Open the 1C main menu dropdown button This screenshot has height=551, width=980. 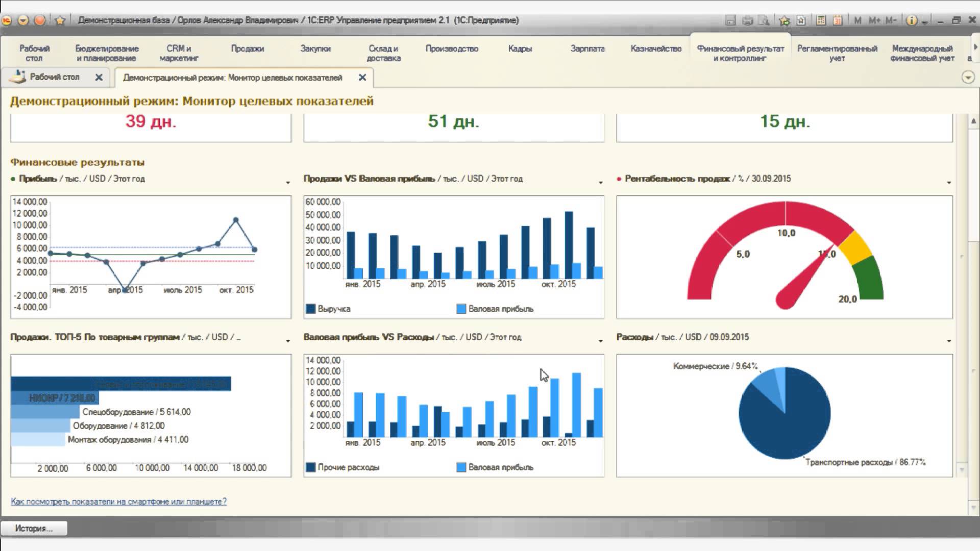[x=23, y=20]
